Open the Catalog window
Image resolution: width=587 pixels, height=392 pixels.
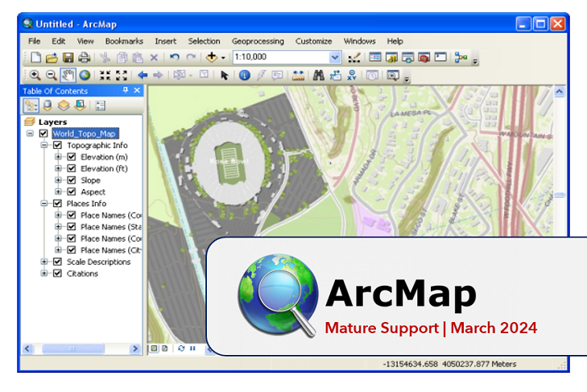click(391, 58)
